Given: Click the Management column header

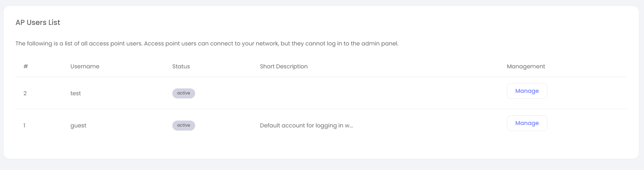Looking at the screenshot, I should [x=525, y=66].
